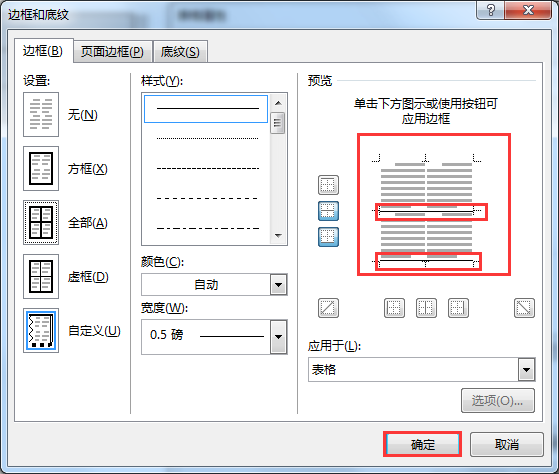Select the 方框(X) box border setting icon
This screenshot has width=559, height=474.
41,169
